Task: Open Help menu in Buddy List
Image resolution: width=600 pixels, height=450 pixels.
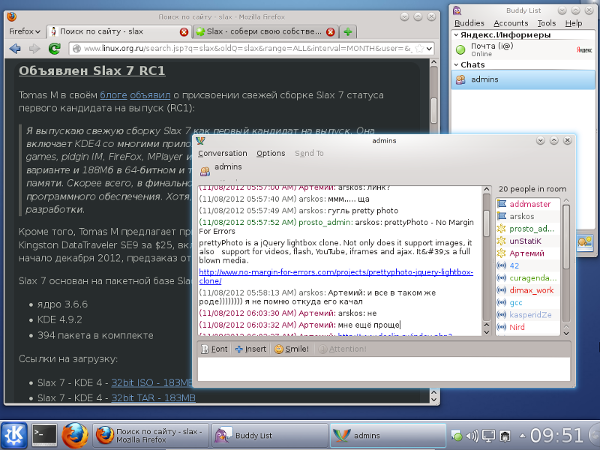Action: (x=574, y=23)
